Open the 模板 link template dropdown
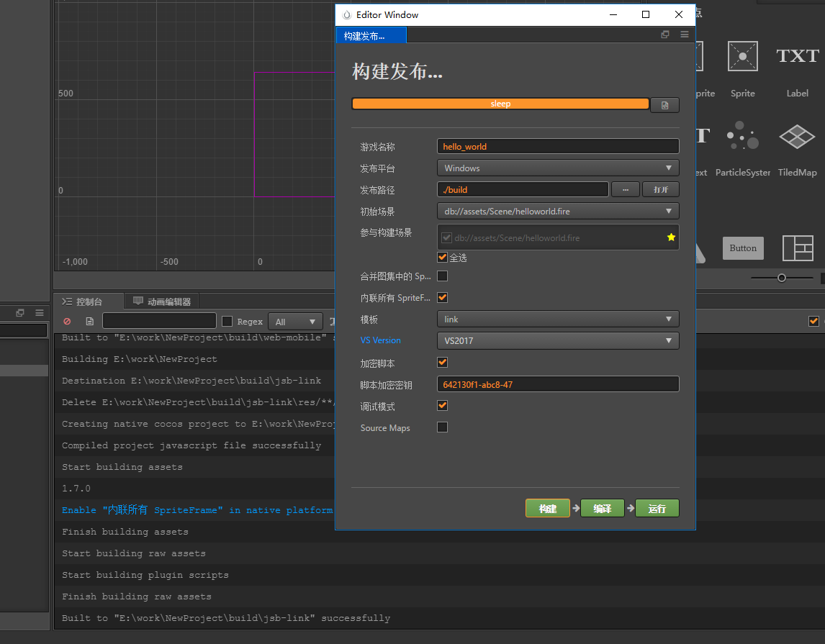Viewport: 825px width, 644px height. (x=558, y=319)
